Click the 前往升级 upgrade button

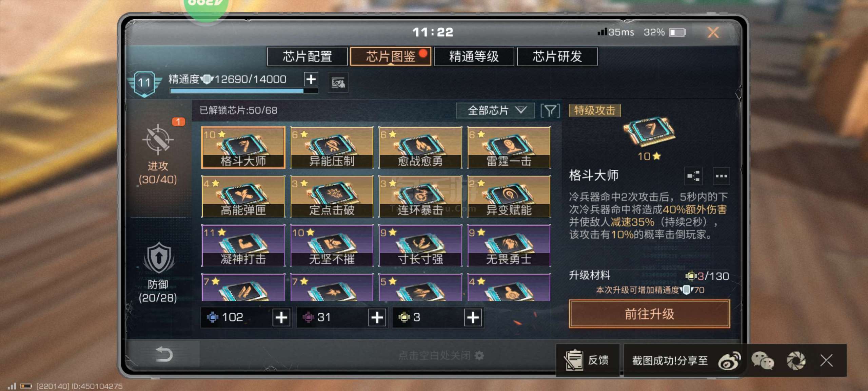click(x=649, y=314)
